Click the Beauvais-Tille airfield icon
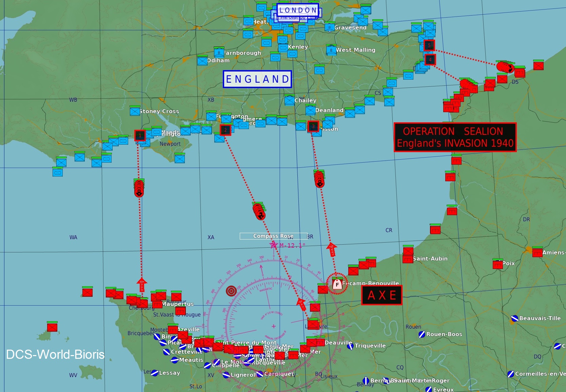This screenshot has height=392, width=566. pyautogui.click(x=514, y=318)
